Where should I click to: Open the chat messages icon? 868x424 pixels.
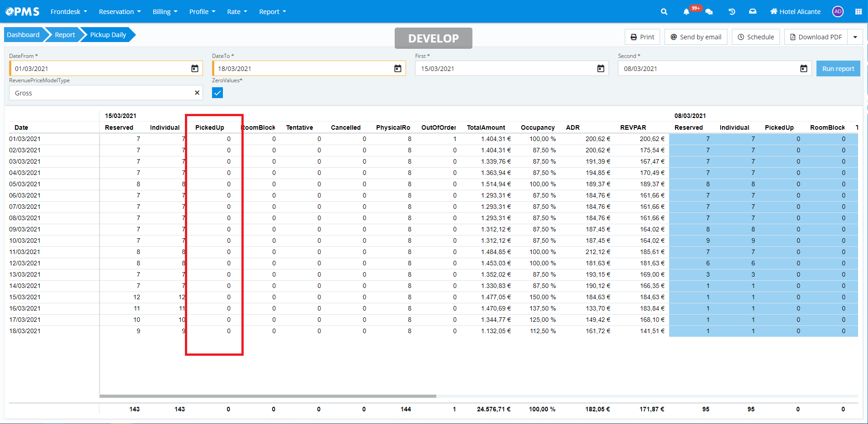(x=709, y=12)
